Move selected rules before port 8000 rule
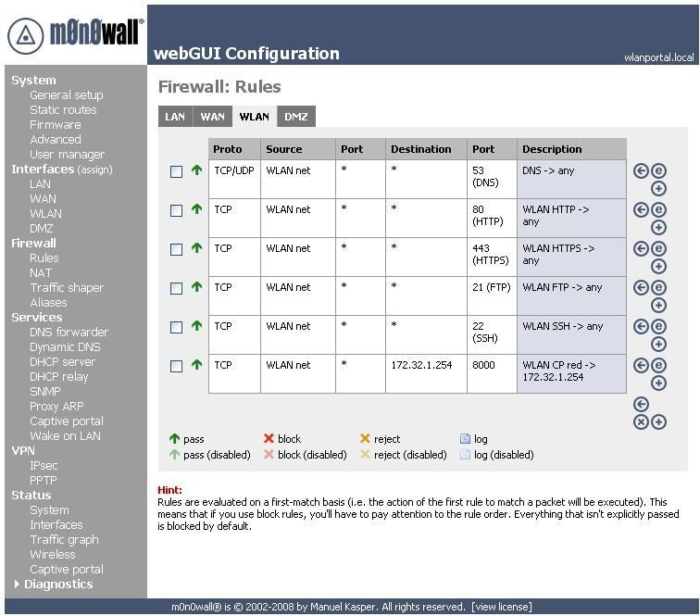700x616 pixels. tap(641, 365)
